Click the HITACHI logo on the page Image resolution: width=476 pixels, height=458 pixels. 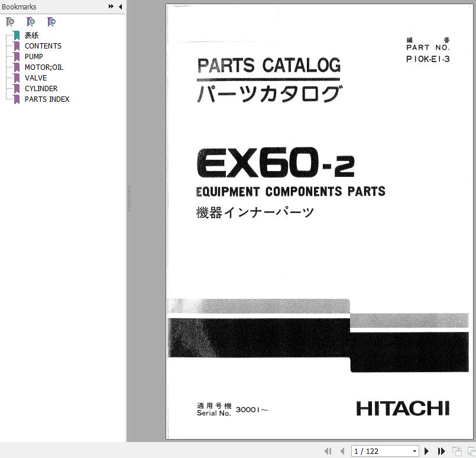click(403, 408)
